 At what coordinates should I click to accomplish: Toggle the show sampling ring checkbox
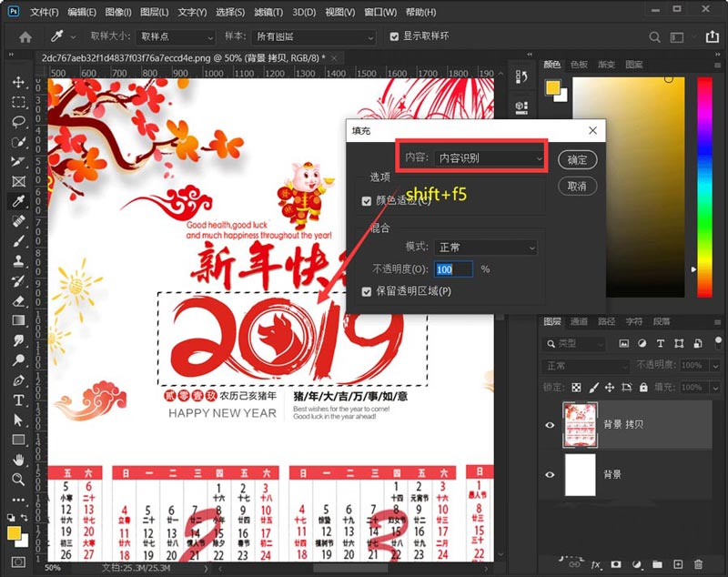(394, 36)
